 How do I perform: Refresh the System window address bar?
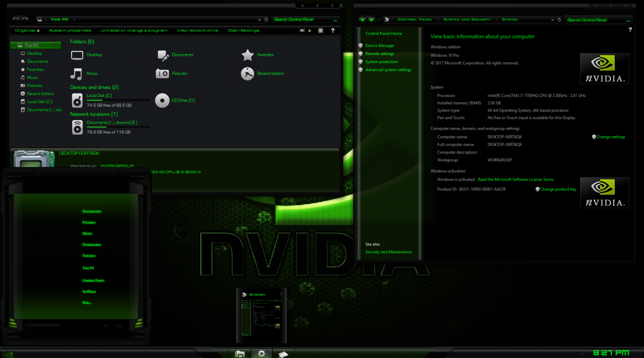(559, 19)
